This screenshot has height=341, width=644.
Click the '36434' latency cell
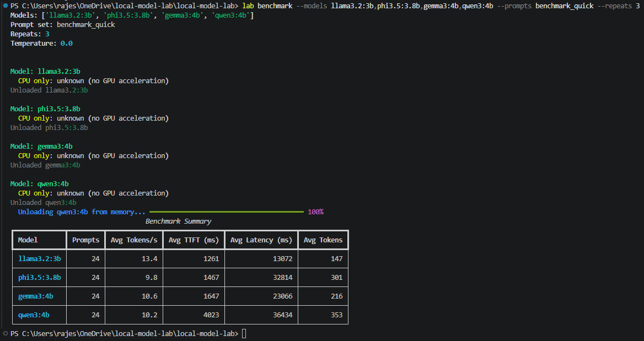282,315
